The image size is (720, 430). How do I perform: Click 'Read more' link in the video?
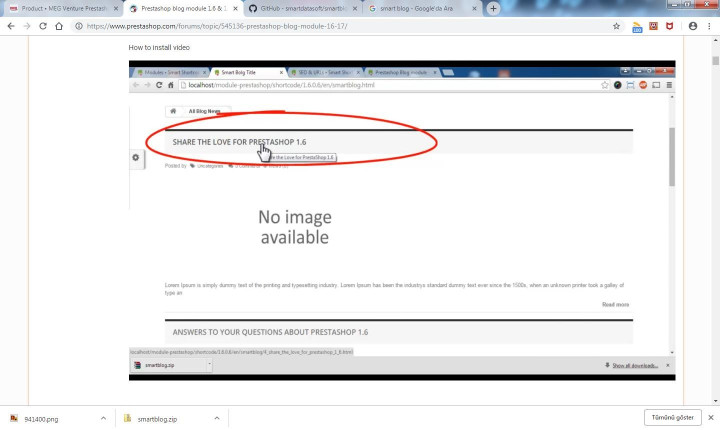pyautogui.click(x=615, y=305)
